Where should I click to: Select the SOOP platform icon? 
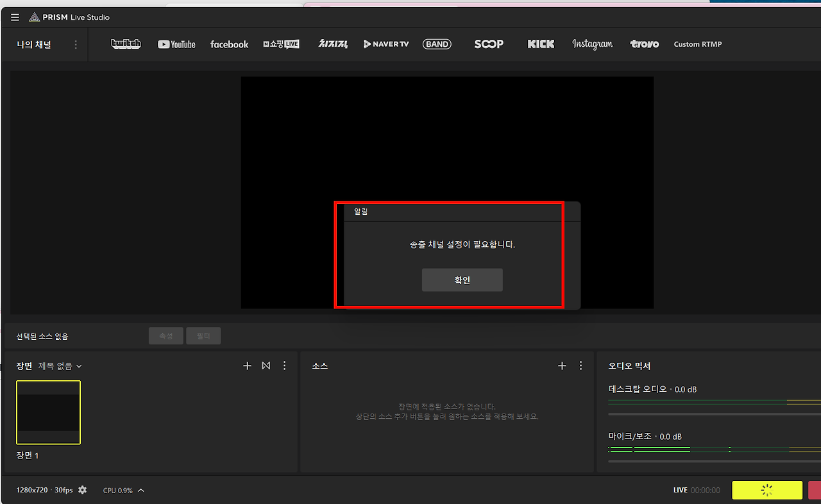coord(489,44)
